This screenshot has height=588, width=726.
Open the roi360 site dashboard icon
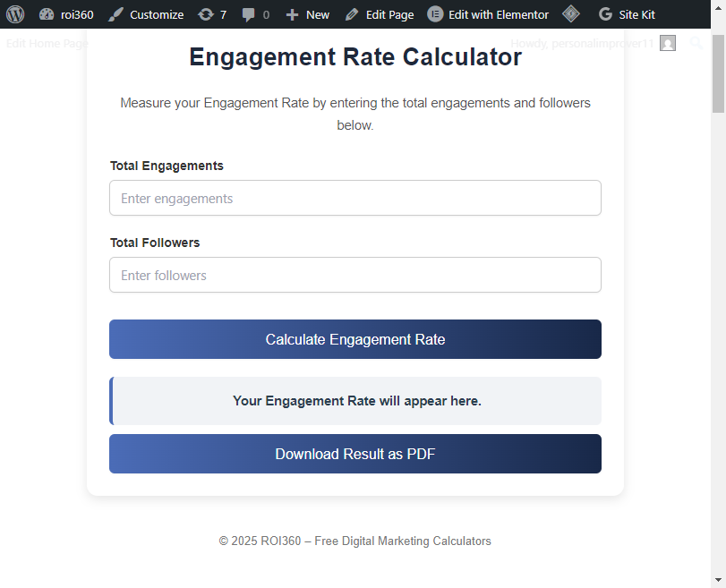click(x=47, y=14)
